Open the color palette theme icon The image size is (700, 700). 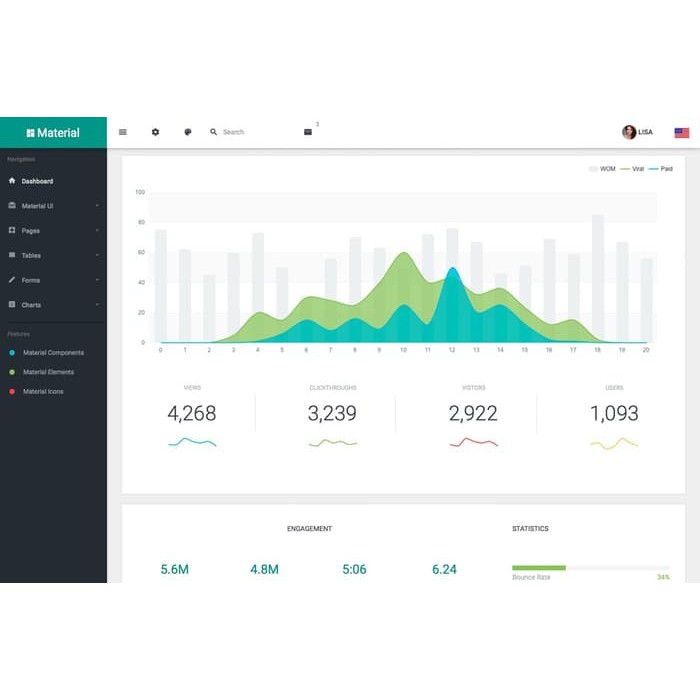pos(188,132)
